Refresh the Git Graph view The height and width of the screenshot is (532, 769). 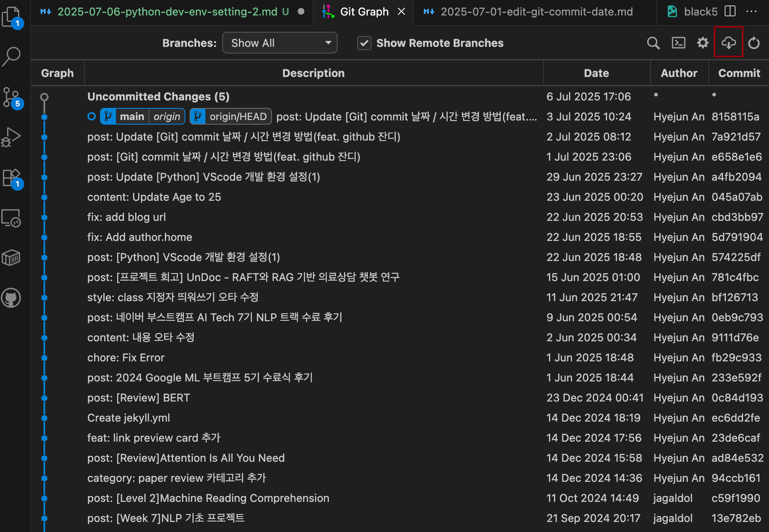(x=754, y=43)
